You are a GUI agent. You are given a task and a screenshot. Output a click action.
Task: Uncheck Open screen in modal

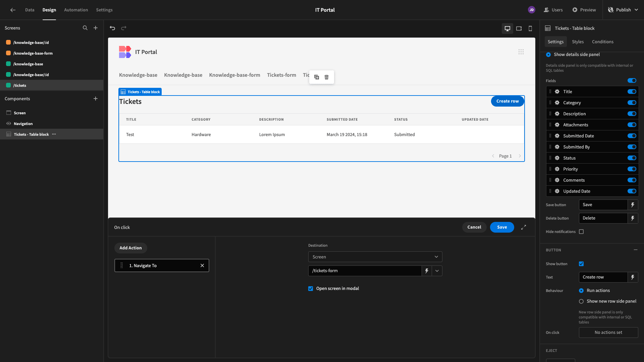click(311, 289)
